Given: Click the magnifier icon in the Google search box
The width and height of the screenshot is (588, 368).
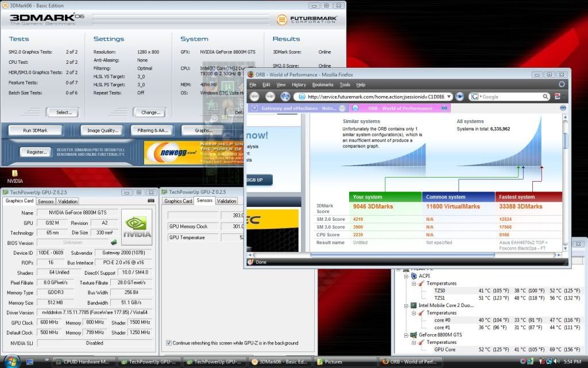Looking at the screenshot, I should 546,97.
